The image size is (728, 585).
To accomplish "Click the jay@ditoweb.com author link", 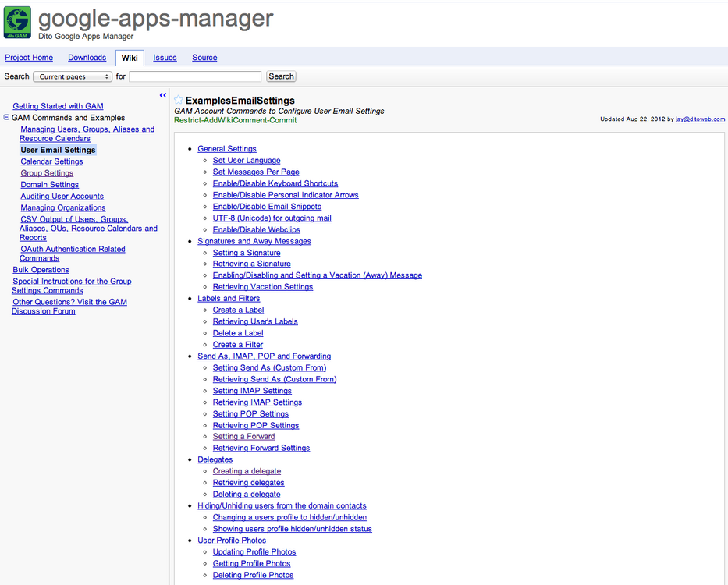I will (x=700, y=119).
